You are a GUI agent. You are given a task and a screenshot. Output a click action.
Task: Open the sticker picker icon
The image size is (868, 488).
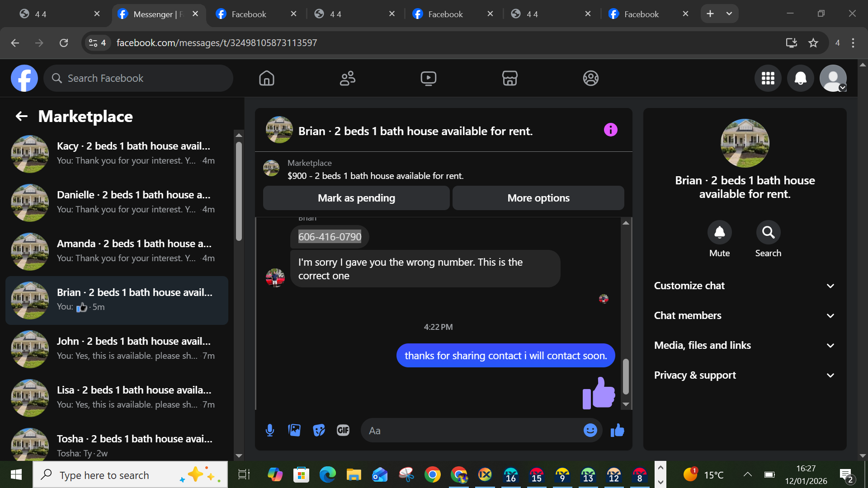click(319, 430)
